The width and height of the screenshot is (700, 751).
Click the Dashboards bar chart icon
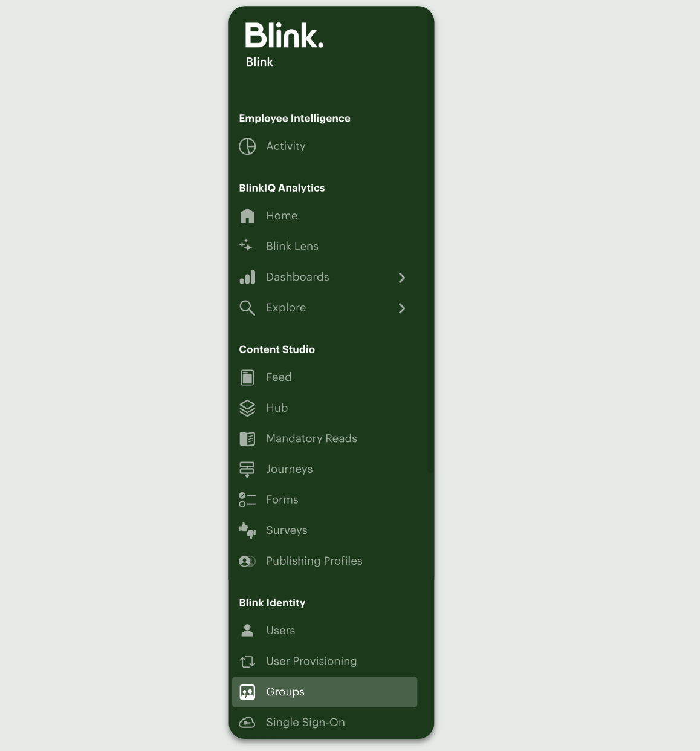pos(247,277)
